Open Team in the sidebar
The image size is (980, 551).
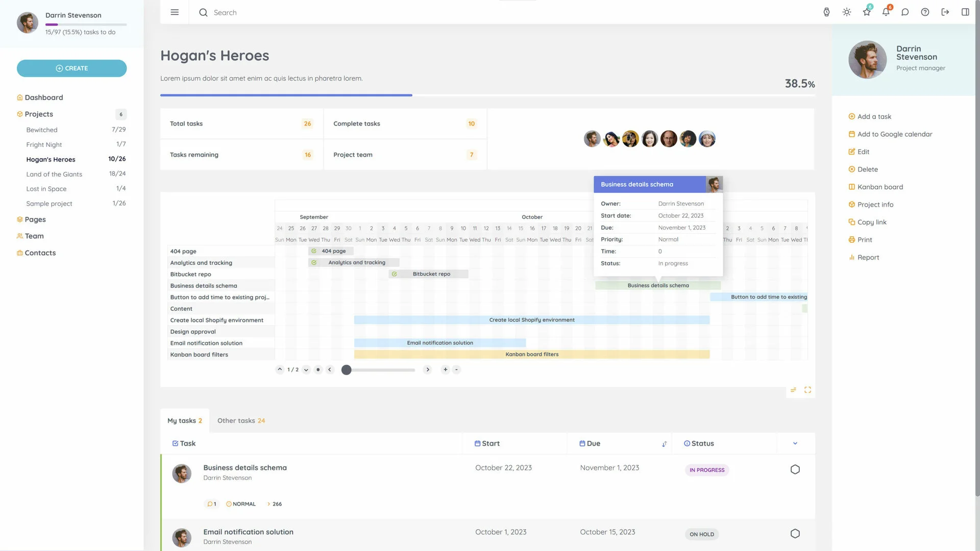point(34,236)
